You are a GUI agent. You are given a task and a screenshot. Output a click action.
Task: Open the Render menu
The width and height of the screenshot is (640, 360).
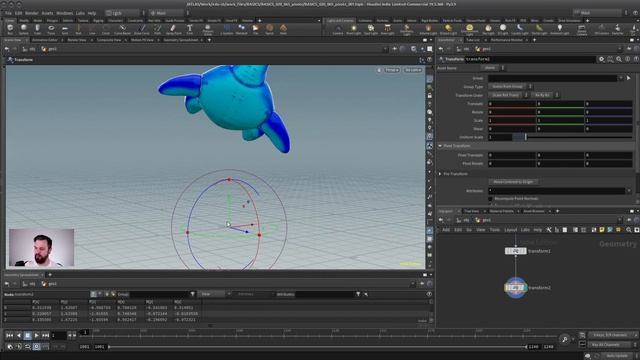[x=31, y=13]
